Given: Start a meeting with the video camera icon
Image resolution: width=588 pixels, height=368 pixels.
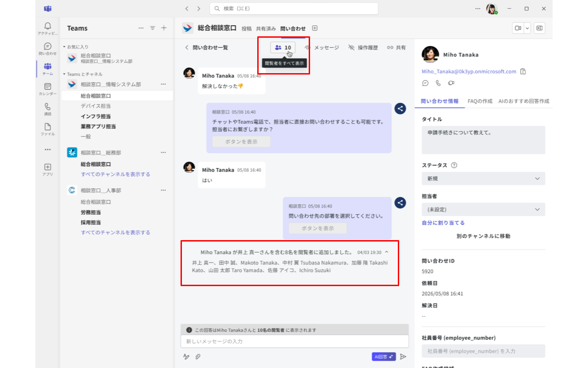Looking at the screenshot, I should [518, 28].
